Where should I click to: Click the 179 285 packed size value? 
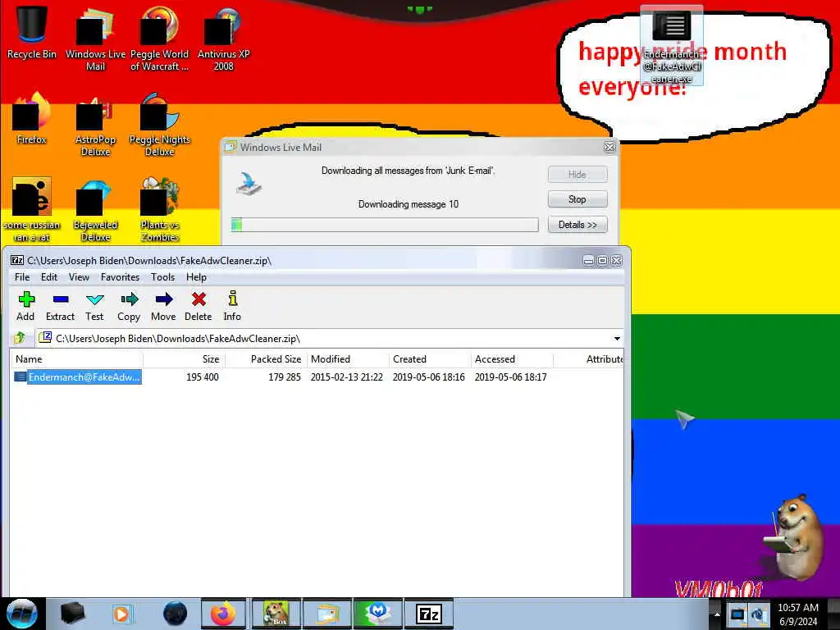tap(285, 377)
